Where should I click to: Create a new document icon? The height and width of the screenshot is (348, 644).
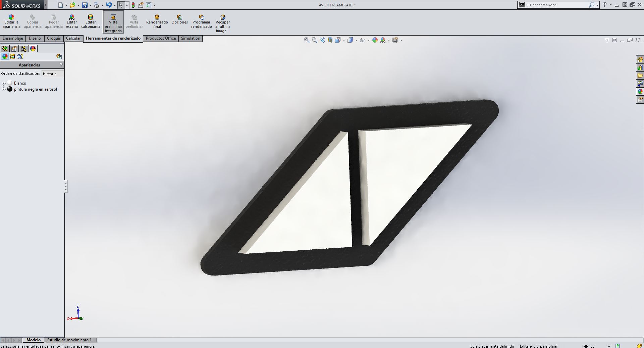point(60,5)
